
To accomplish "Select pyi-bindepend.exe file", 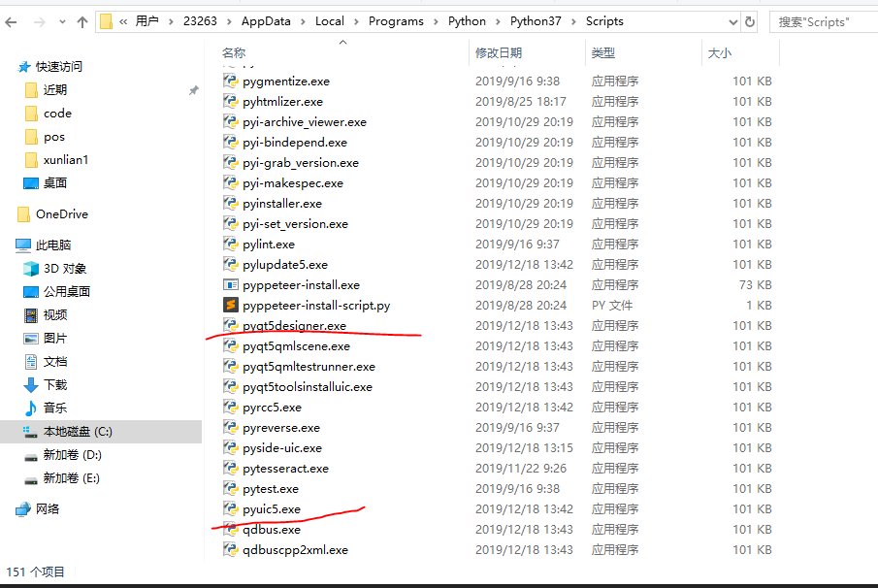I will [295, 143].
